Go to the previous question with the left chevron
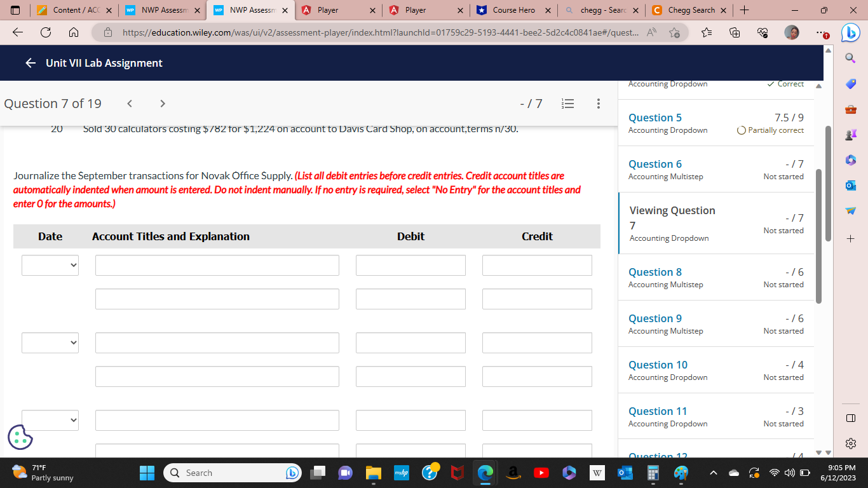This screenshot has height=488, width=868. coord(129,104)
